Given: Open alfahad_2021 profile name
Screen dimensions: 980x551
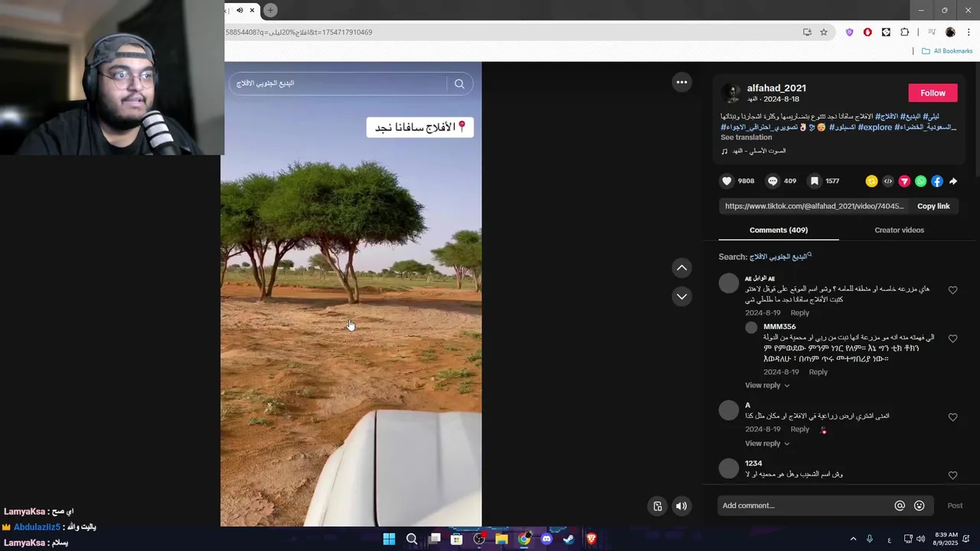Looking at the screenshot, I should [x=776, y=88].
